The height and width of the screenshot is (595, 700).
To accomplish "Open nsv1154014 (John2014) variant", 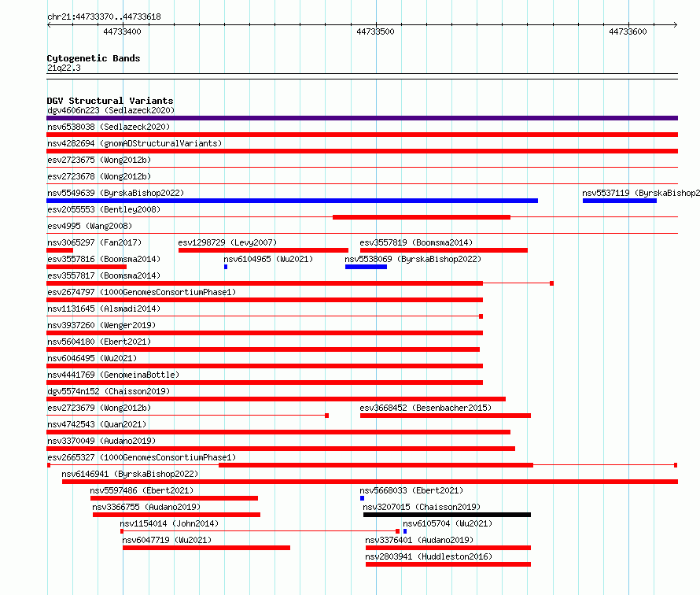I will [x=169, y=523].
